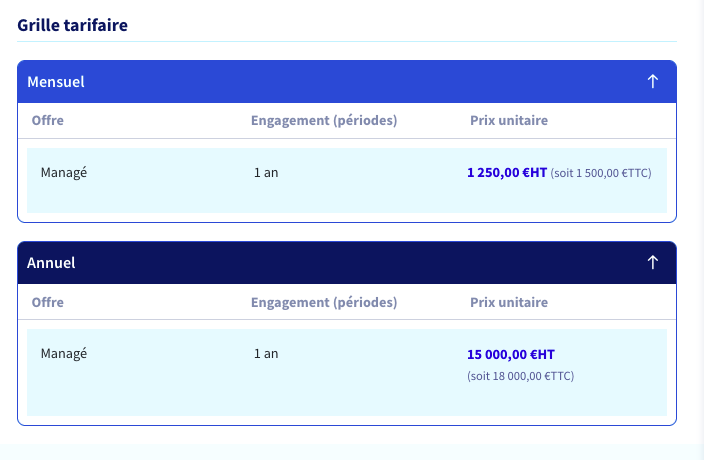Click the soit 18 000,00 €TTC text
This screenshot has width=709, height=460.
520,376
